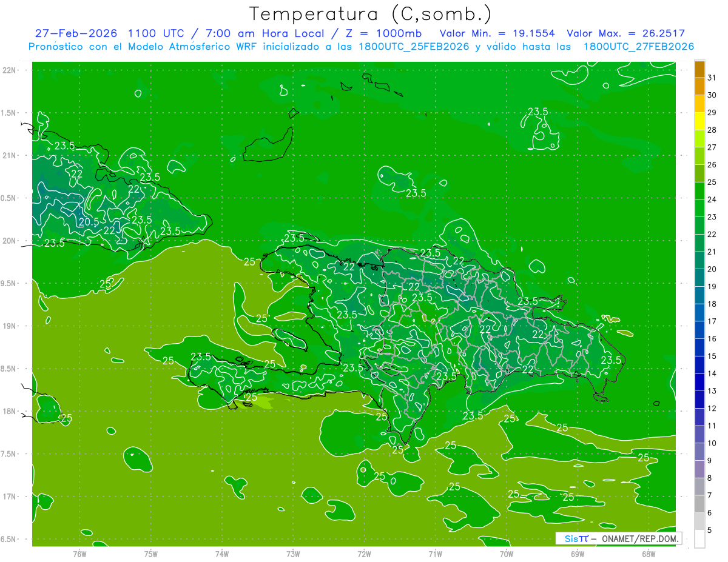Click the '20.5' contour label over Cuba

click(89, 222)
